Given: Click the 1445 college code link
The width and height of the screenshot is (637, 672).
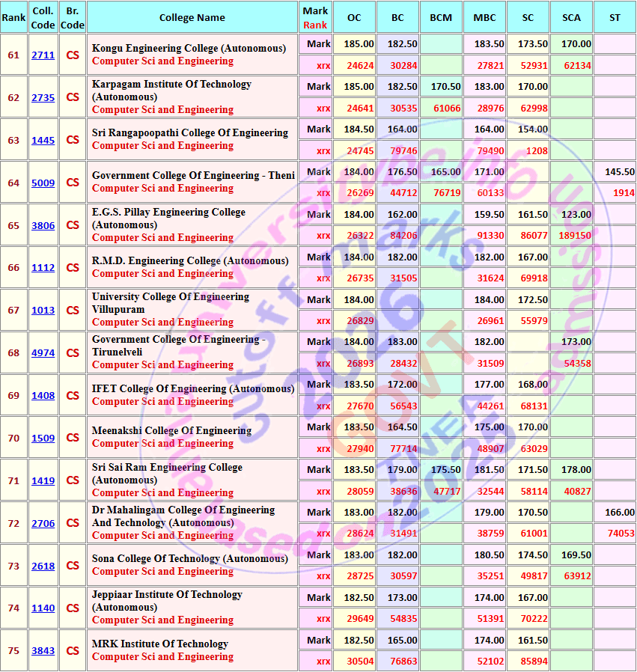Looking at the screenshot, I should (x=43, y=140).
